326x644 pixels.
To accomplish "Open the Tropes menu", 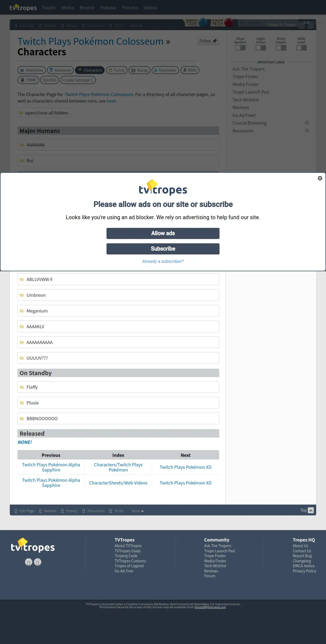I will [x=49, y=8].
